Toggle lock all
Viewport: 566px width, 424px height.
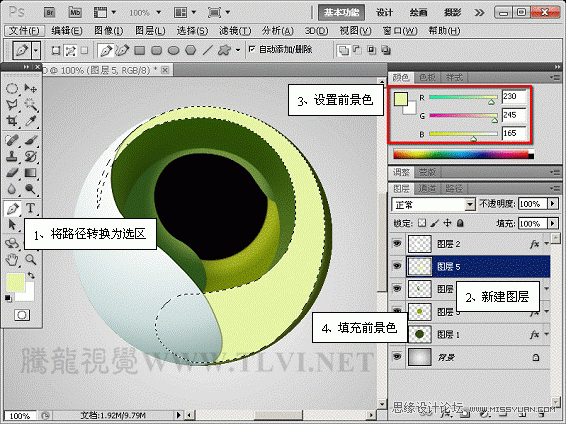coord(460,223)
